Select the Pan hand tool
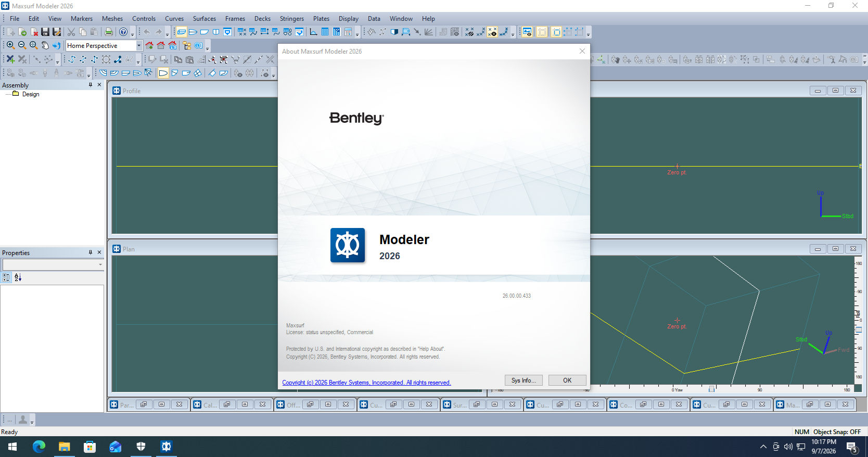This screenshot has height=457, width=868. pos(45,45)
